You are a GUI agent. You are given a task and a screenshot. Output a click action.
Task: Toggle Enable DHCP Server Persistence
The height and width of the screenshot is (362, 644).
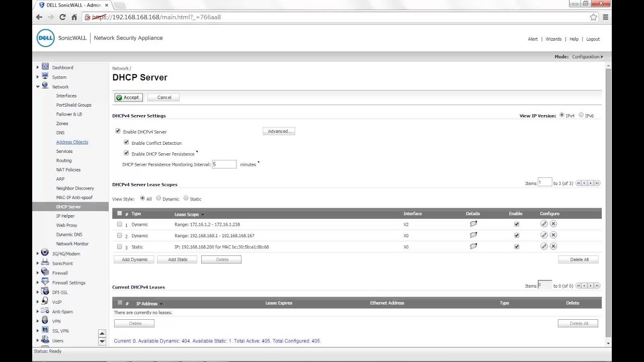click(x=126, y=153)
